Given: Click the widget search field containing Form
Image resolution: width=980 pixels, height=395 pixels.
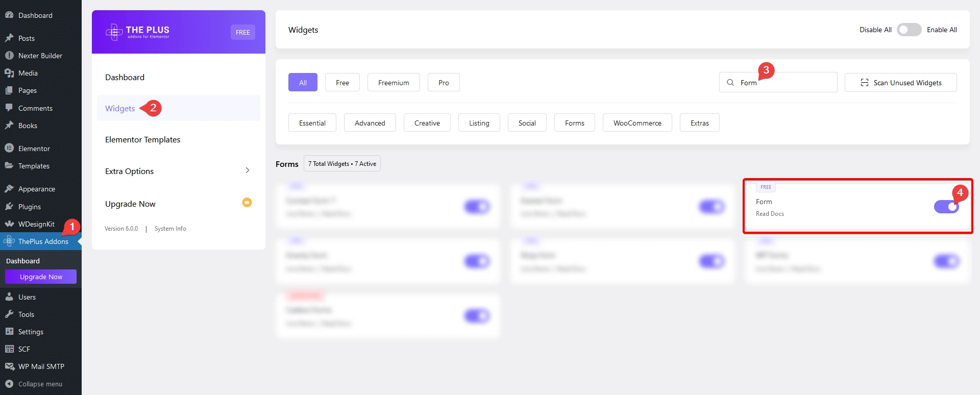Looking at the screenshot, I should coord(778,82).
